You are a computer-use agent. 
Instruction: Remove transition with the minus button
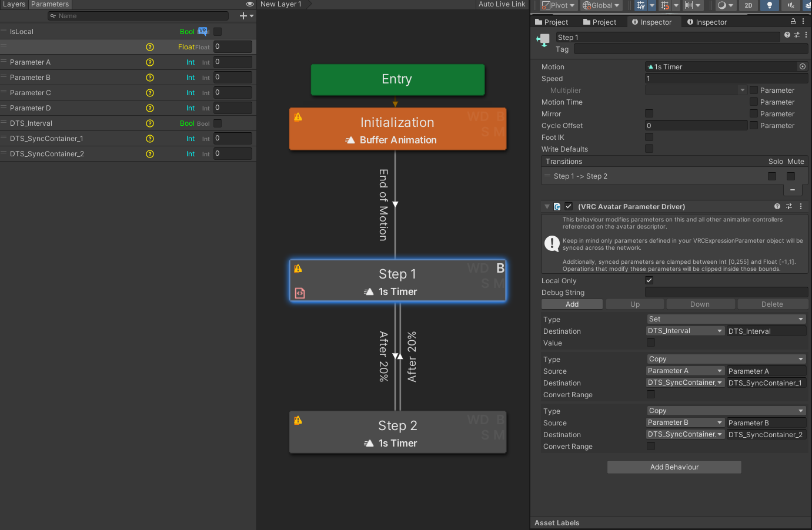tap(793, 190)
